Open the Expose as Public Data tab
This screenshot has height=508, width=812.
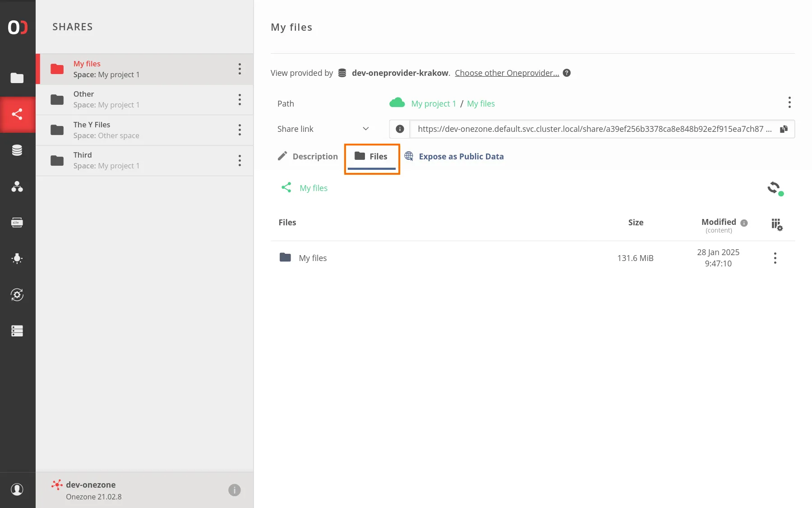tap(461, 156)
